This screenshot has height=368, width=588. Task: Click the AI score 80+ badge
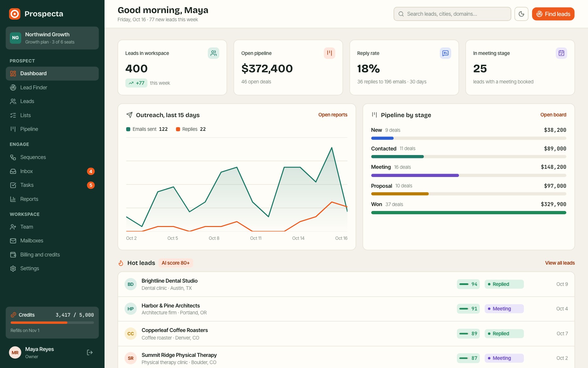pyautogui.click(x=176, y=263)
